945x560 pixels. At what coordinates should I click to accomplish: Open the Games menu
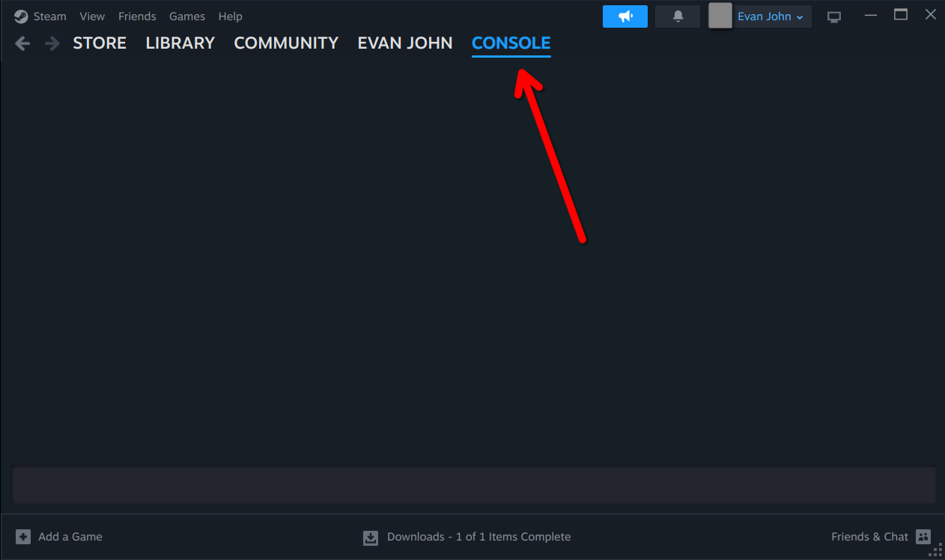(x=187, y=16)
